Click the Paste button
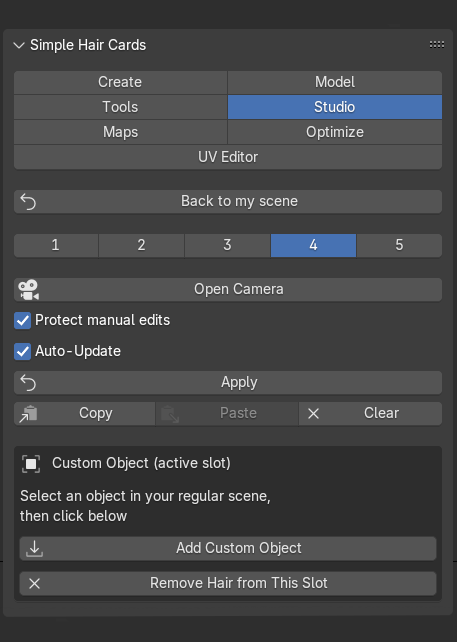Viewport: 457px width, 642px height. pos(227,414)
